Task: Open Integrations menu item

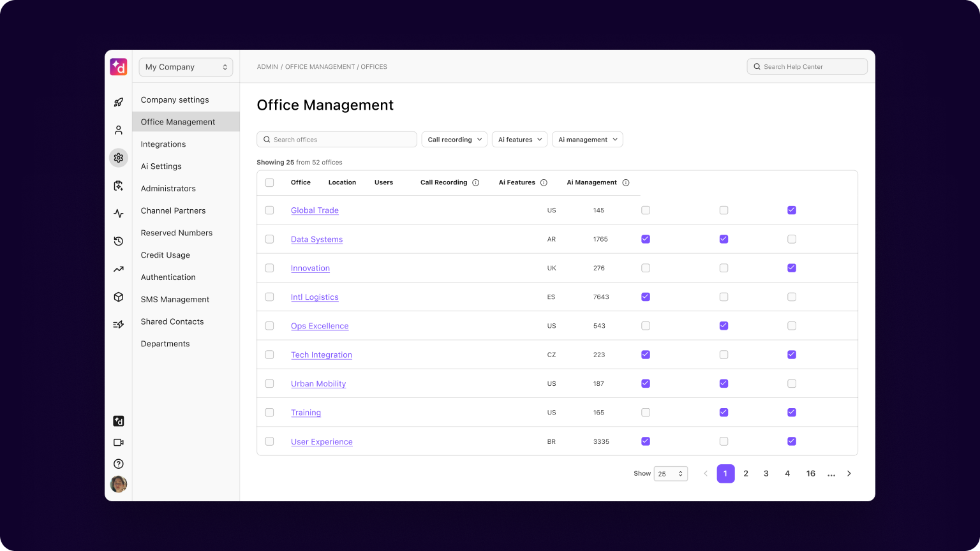Action: coord(186,144)
